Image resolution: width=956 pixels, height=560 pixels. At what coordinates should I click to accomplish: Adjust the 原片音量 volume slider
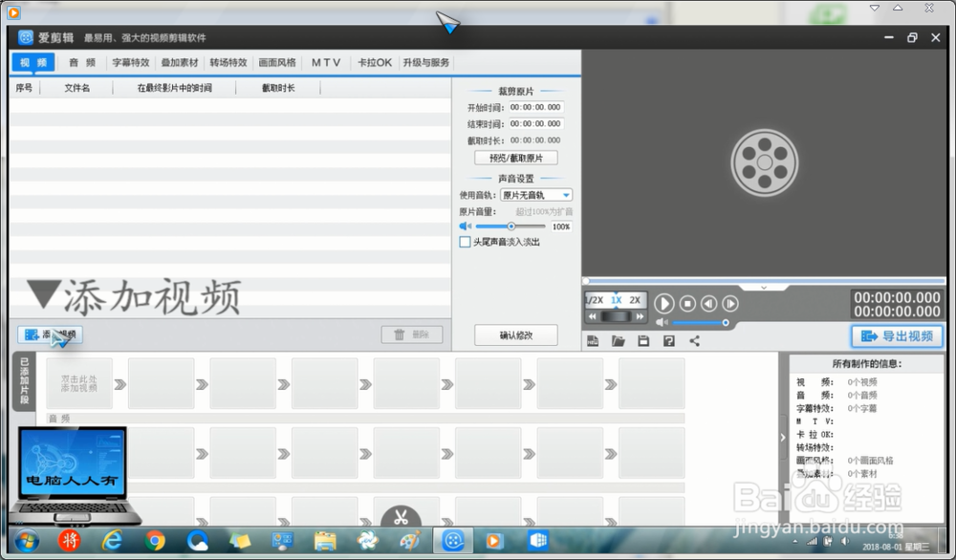(x=511, y=226)
